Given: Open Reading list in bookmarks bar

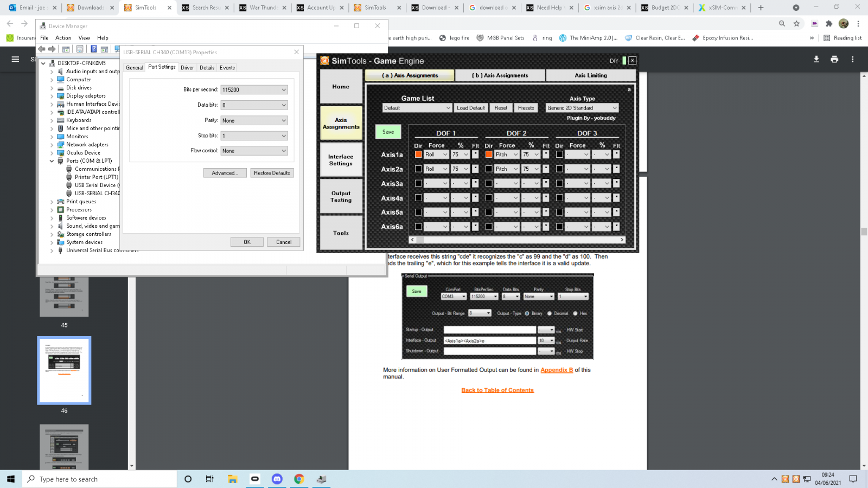Looking at the screenshot, I should click(843, 38).
